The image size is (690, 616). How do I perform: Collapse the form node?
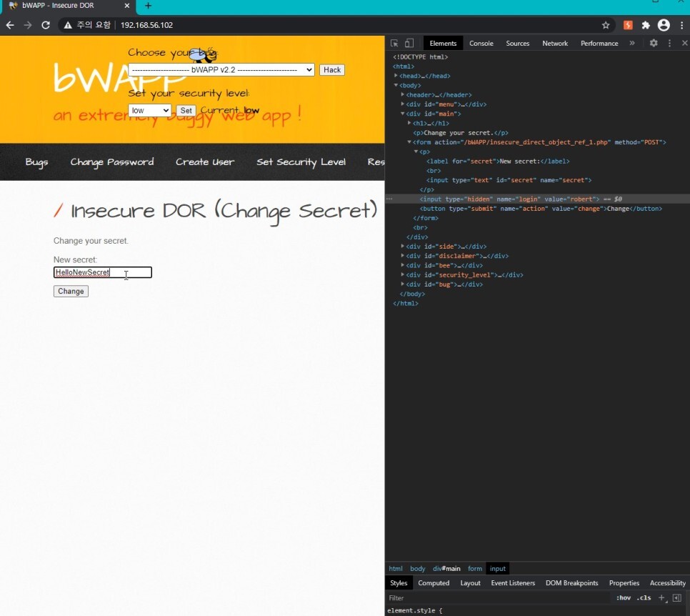409,141
